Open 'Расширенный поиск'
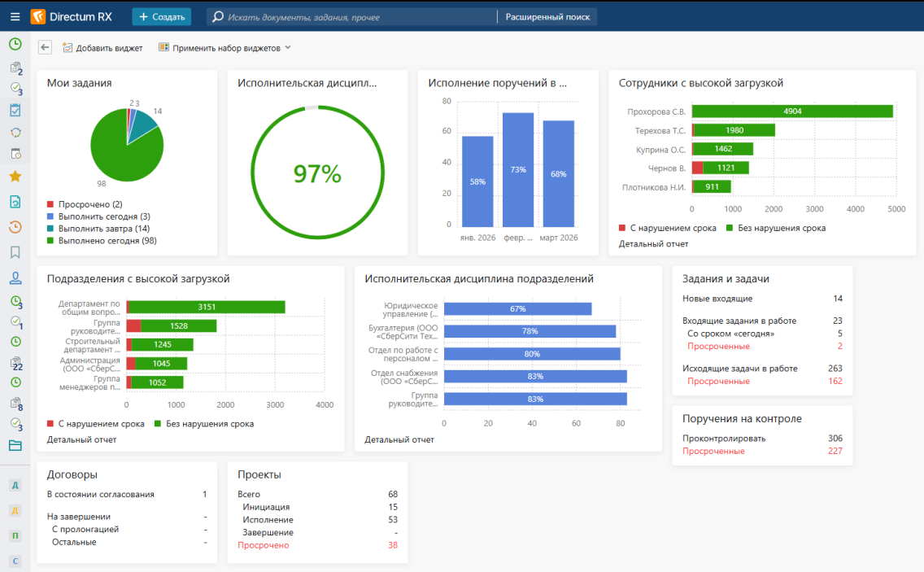This screenshot has height=572, width=924. 547,16
